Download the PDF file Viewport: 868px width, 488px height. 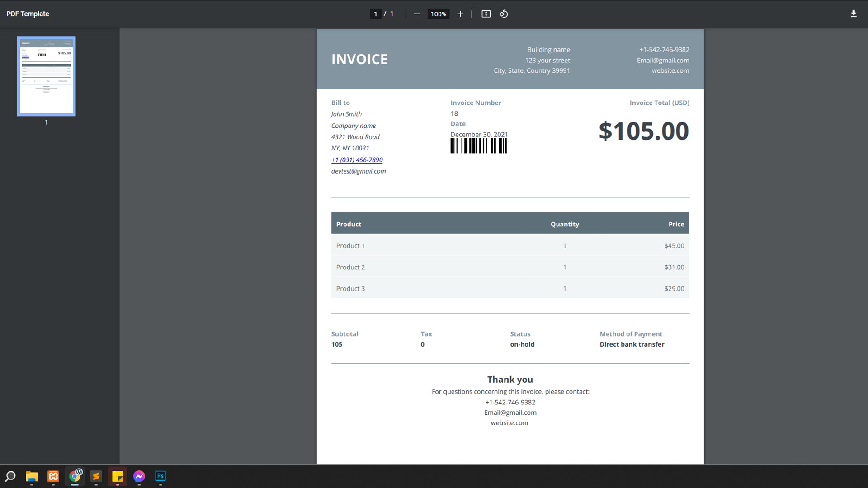[854, 14]
